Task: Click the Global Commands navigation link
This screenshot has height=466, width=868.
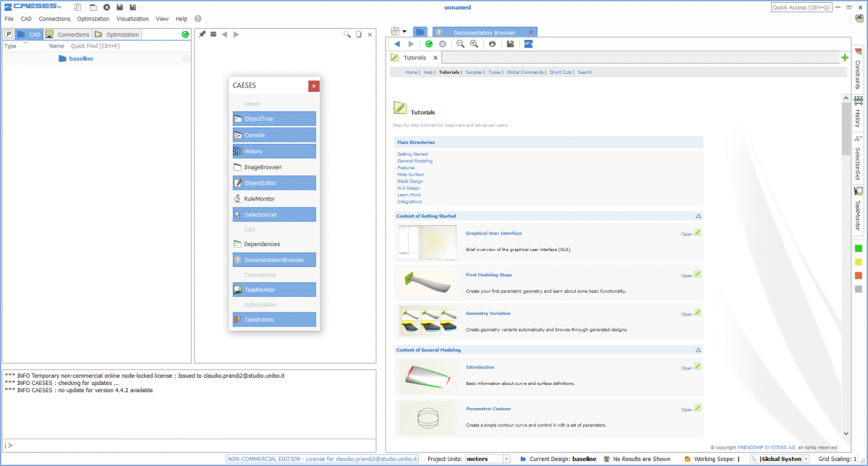Action: [525, 72]
